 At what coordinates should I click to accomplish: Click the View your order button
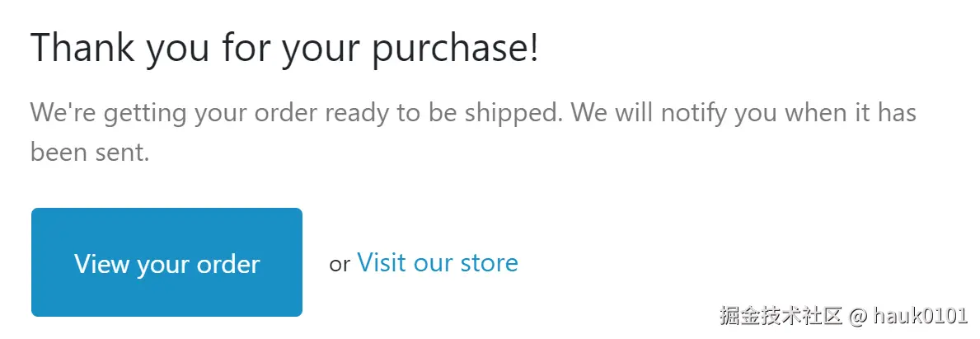pos(166,262)
